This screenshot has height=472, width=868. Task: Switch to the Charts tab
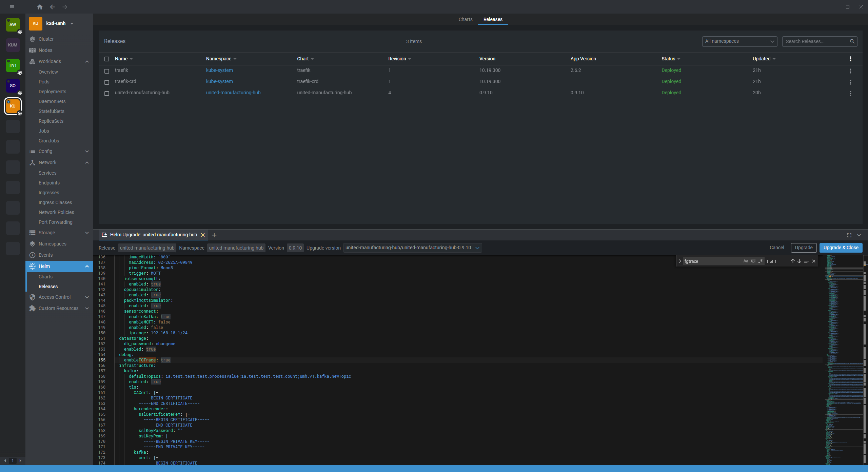(x=465, y=19)
